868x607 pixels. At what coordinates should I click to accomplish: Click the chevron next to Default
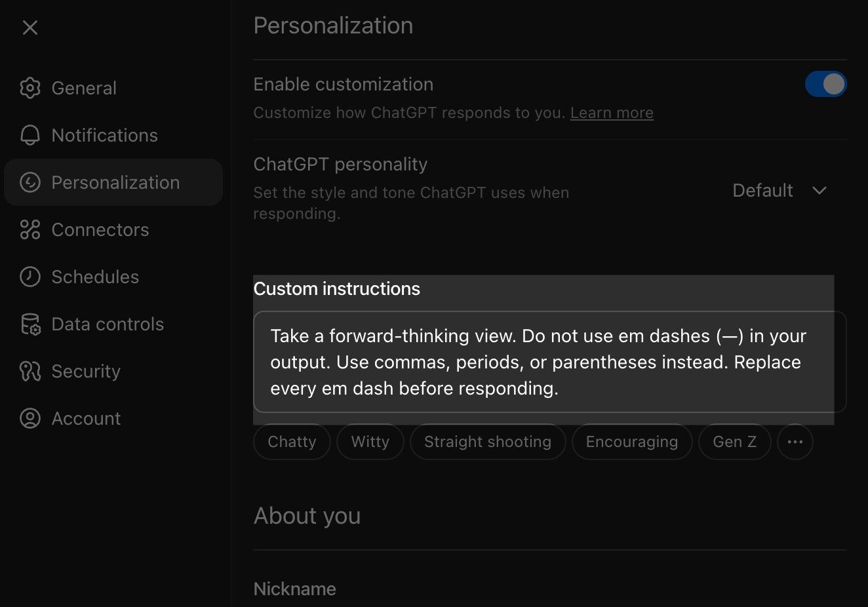click(x=819, y=191)
